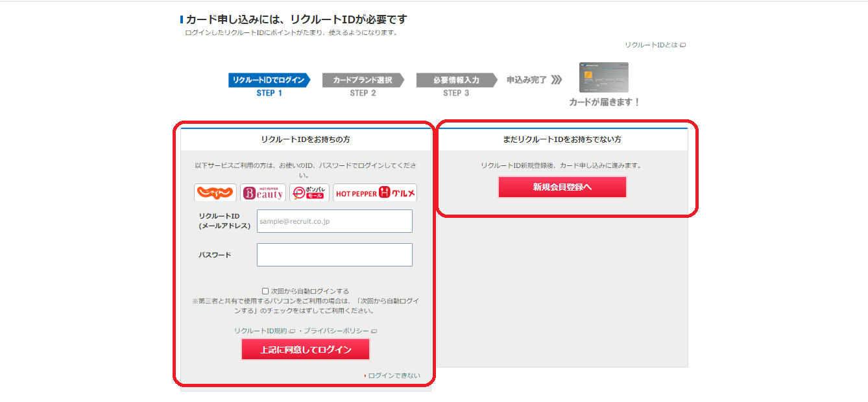868x402 pixels.
Task: Click the まだリクルートIDをお持ちでない方 panel header
Action: point(562,139)
